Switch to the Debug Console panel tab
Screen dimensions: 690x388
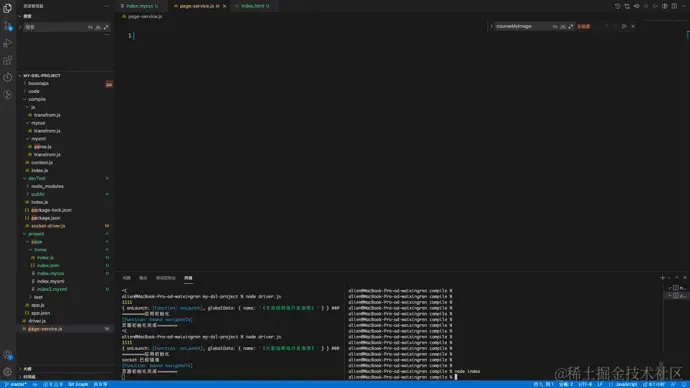[x=165, y=278]
